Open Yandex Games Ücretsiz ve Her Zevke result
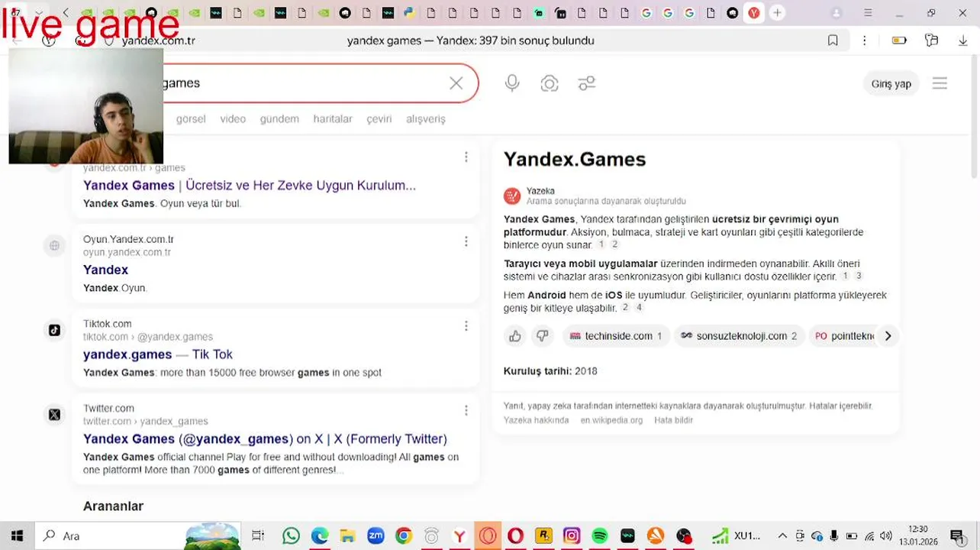980x550 pixels. [x=250, y=185]
